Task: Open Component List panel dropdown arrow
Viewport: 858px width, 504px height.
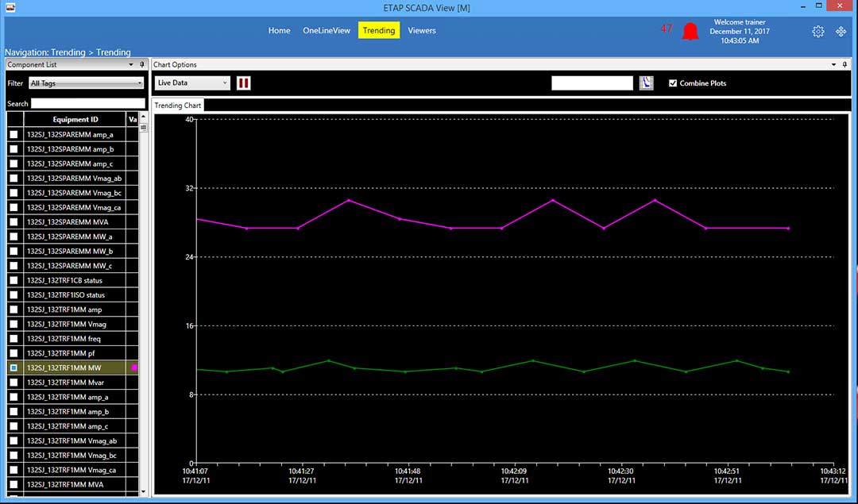Action: pos(130,64)
